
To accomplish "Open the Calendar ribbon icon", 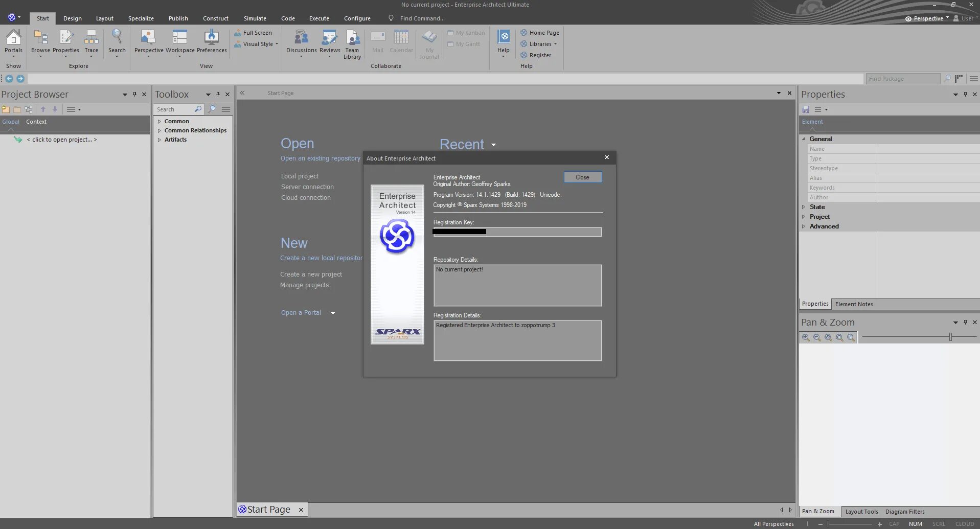I will coord(401,41).
